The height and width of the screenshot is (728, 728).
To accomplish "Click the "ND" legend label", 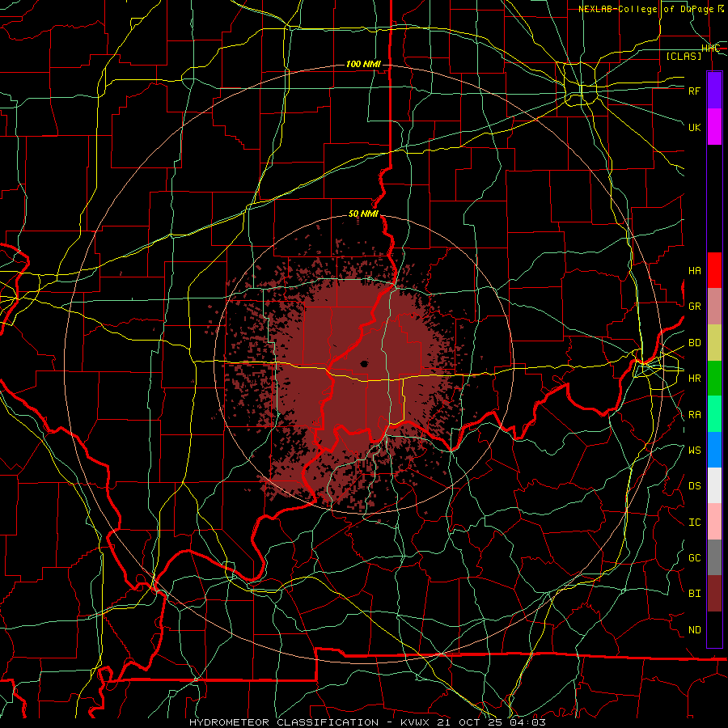I will pos(694,630).
